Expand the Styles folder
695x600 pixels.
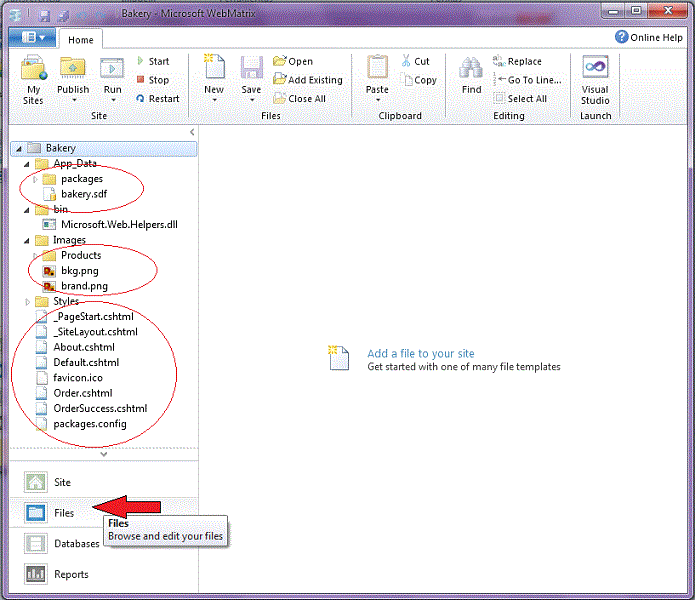click(27, 302)
